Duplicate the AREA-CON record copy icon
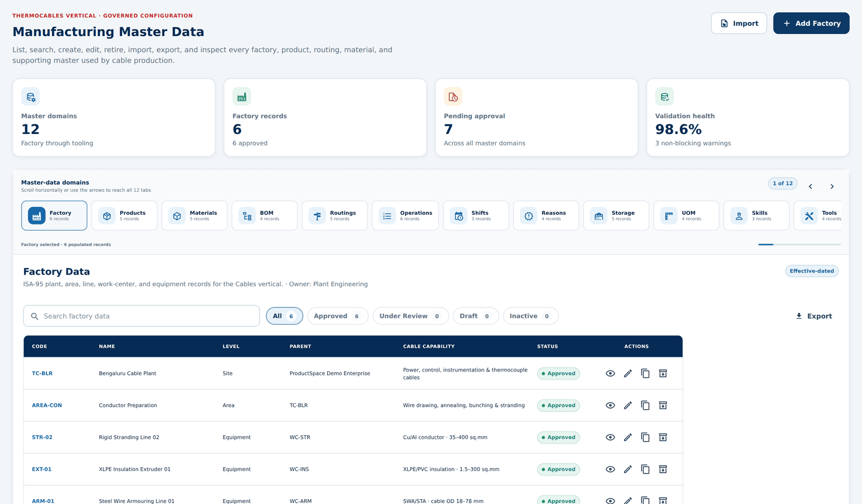 [645, 405]
